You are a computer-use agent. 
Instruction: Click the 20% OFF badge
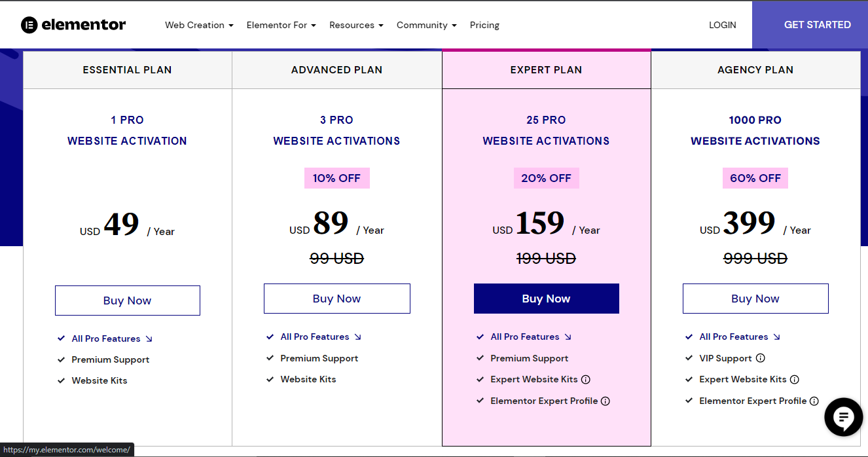(x=547, y=178)
